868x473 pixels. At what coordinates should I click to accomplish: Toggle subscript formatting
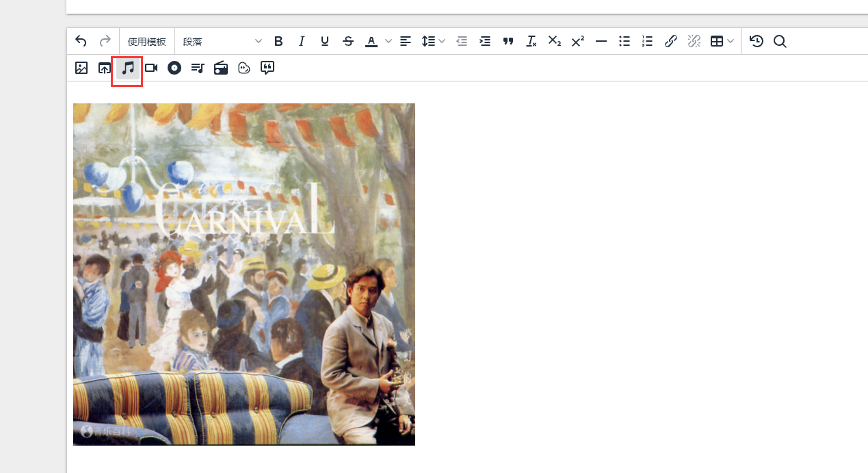555,42
